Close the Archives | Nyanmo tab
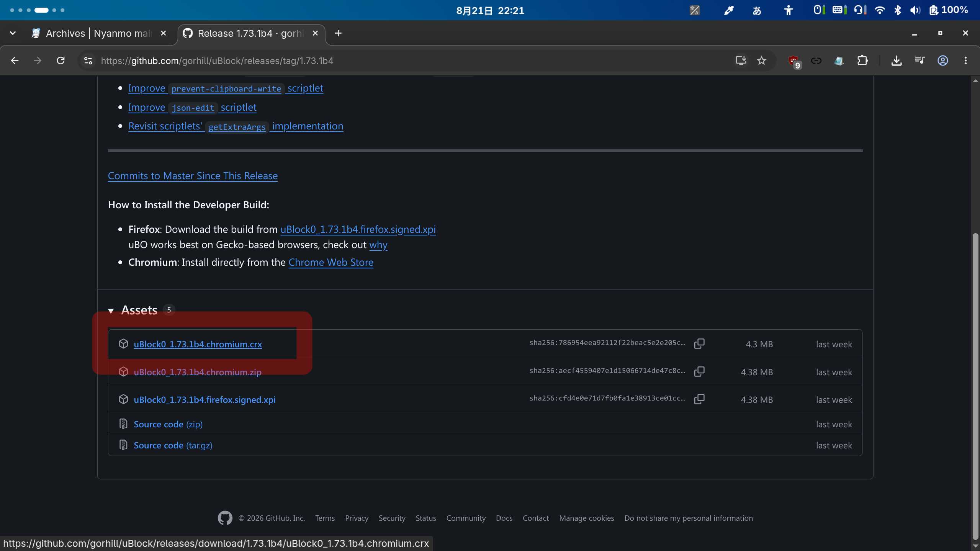Viewport: 980px width, 551px height. tap(164, 33)
